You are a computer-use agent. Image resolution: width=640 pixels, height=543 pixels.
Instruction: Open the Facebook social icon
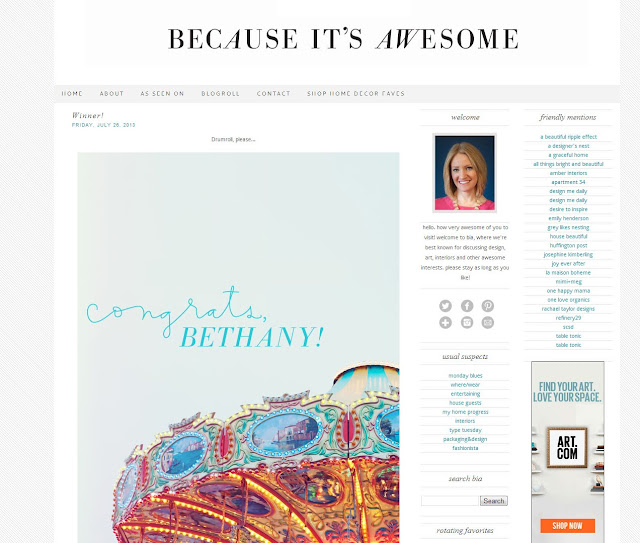pyautogui.click(x=467, y=306)
